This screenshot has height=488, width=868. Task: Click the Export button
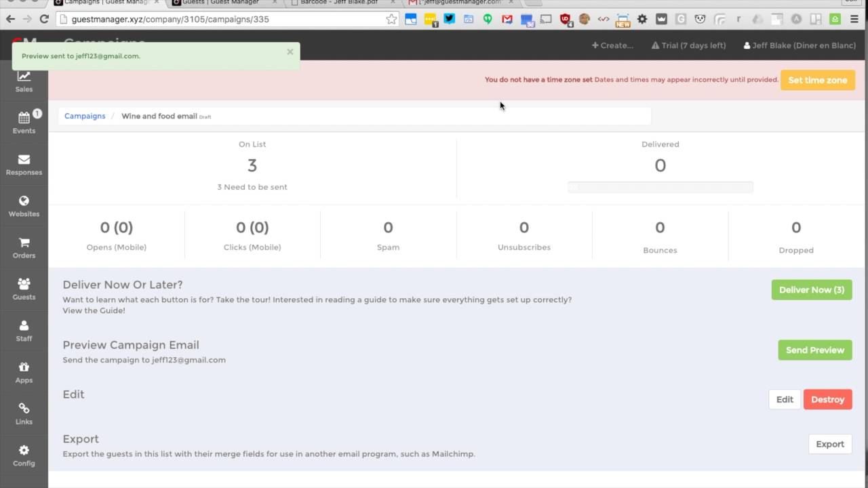click(829, 444)
